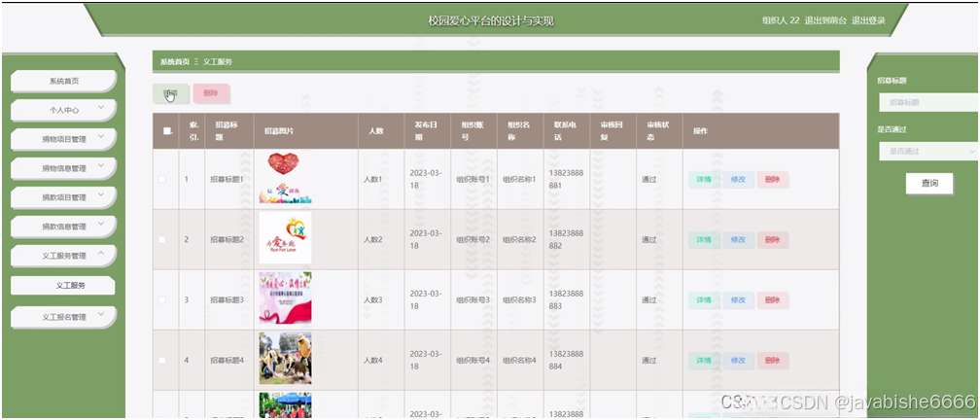Click the 审核状态 column header
Viewport: 980px width, 420px height.
coord(657,130)
